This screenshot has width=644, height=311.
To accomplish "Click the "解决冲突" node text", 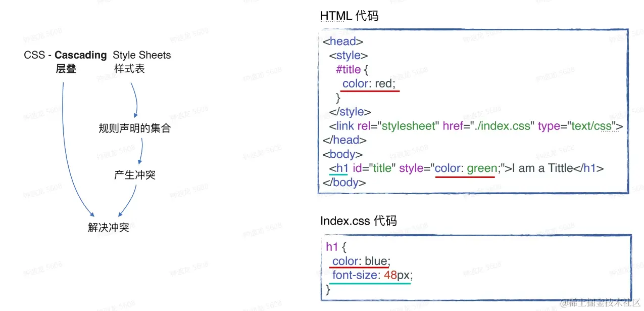I will 109,228.
